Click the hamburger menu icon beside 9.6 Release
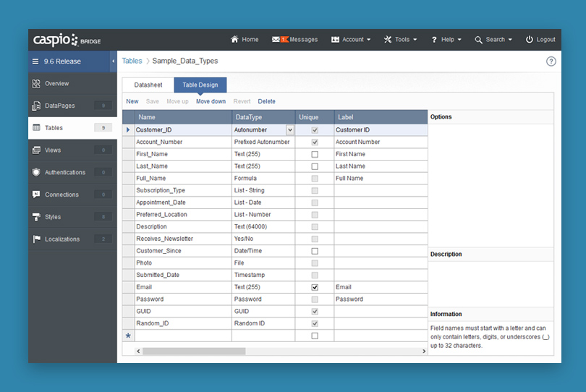 pos(35,61)
